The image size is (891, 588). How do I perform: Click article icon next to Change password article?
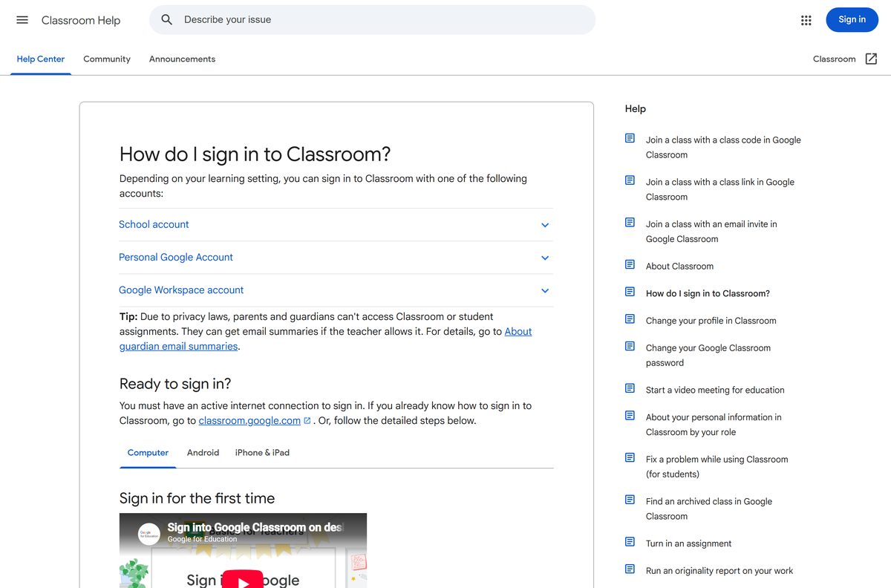click(630, 346)
